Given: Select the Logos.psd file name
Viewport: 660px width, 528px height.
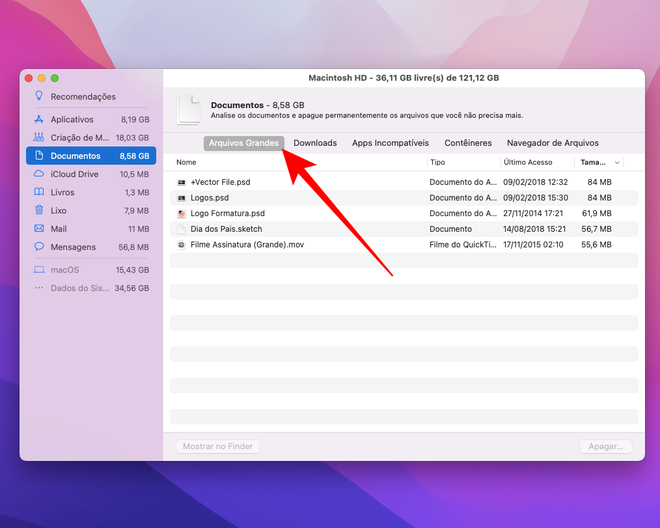Looking at the screenshot, I should point(210,198).
